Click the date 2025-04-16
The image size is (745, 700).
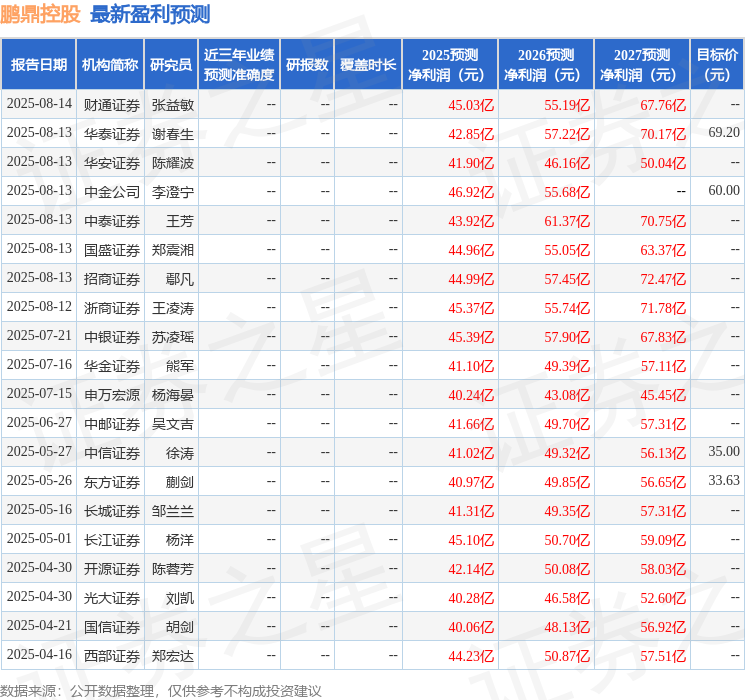coord(39,654)
